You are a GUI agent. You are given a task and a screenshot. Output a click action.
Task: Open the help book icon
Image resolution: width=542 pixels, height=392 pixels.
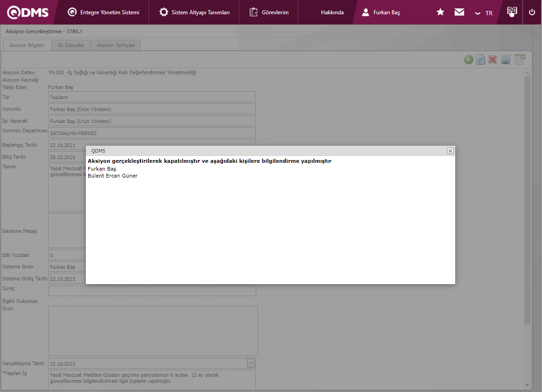tap(512, 12)
